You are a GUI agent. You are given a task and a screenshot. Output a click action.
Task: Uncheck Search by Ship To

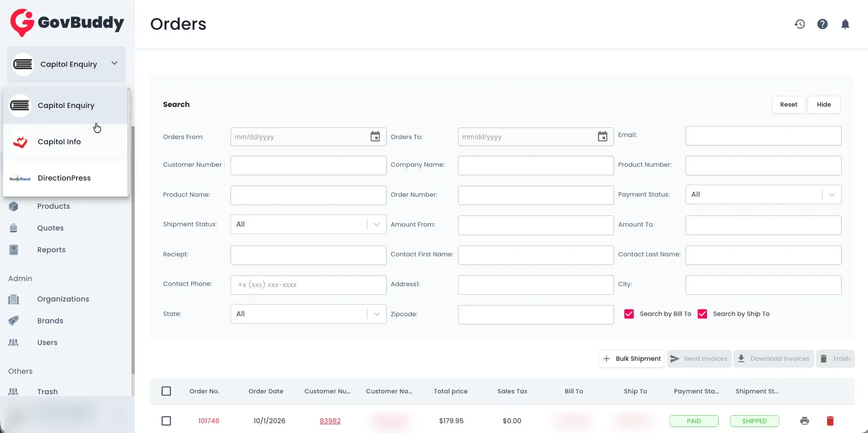(x=702, y=314)
